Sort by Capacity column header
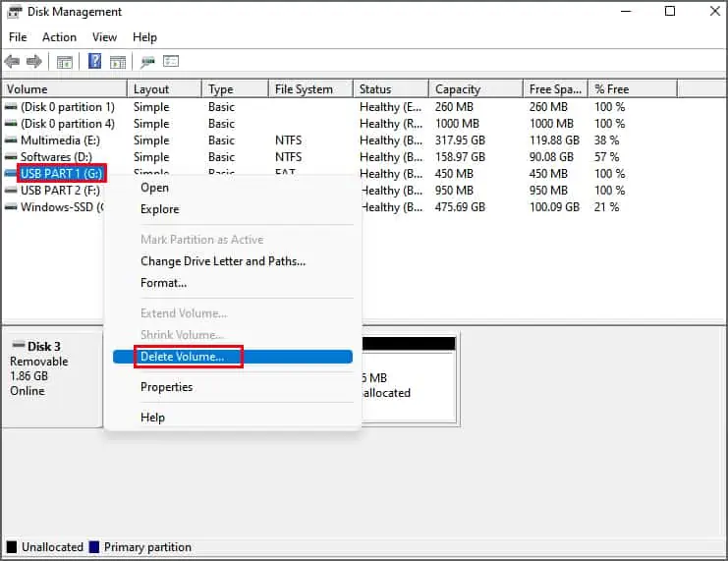Image resolution: width=728 pixels, height=561 pixels. pyautogui.click(x=459, y=89)
